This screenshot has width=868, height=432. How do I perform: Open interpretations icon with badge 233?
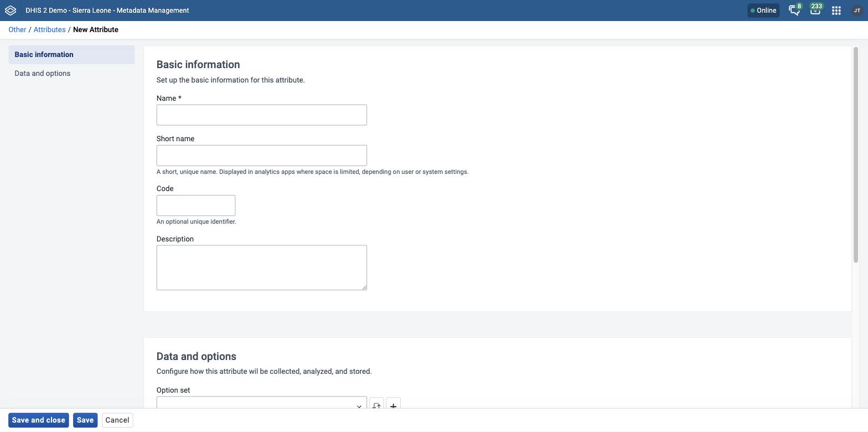coord(815,10)
